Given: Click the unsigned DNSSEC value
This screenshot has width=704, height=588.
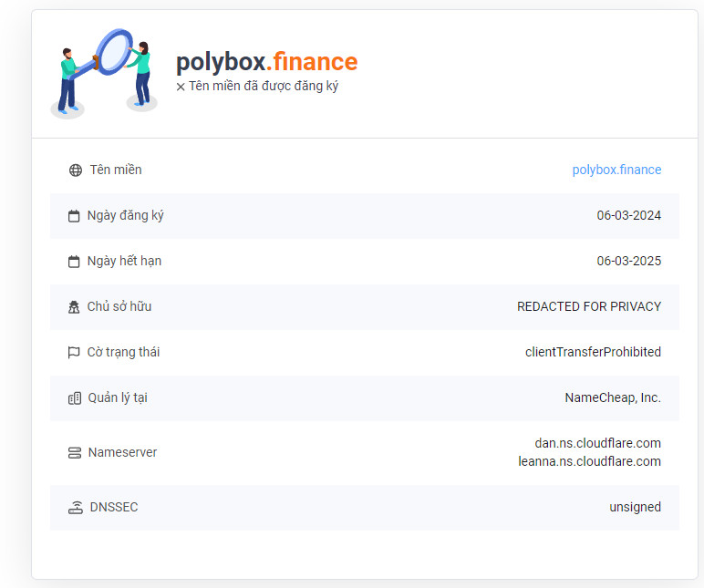Looking at the screenshot, I should click(x=635, y=507).
